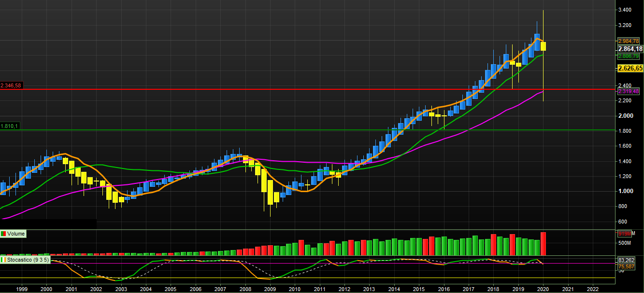This screenshot has height=293, width=644.
Task: Click the 1.810,1 label on left axis
Action: [x=10, y=126]
